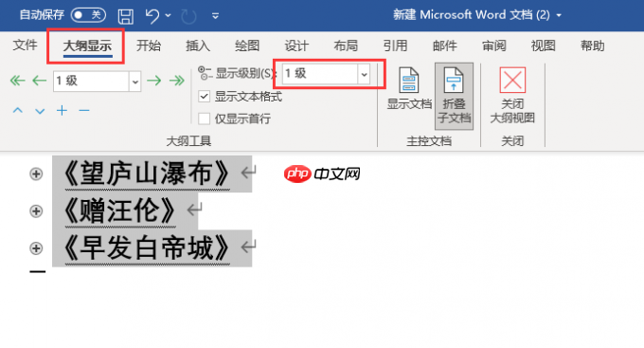Click the green Demote right arrow

(154, 81)
